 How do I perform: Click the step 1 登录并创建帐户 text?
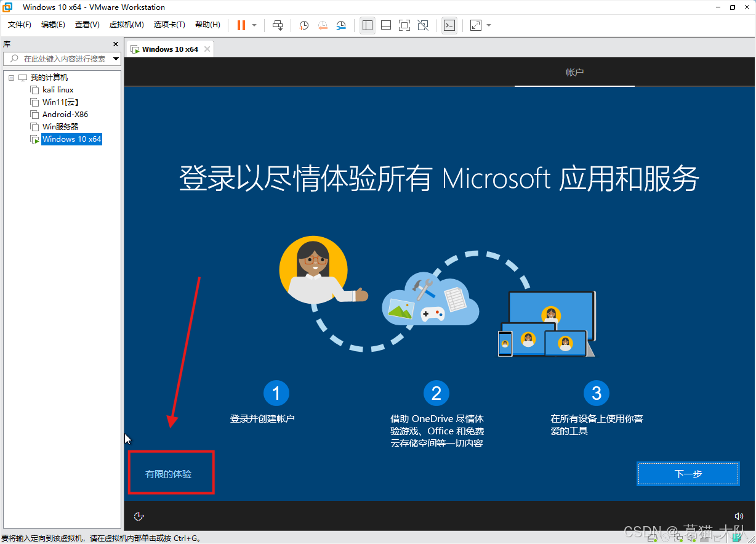point(262,419)
